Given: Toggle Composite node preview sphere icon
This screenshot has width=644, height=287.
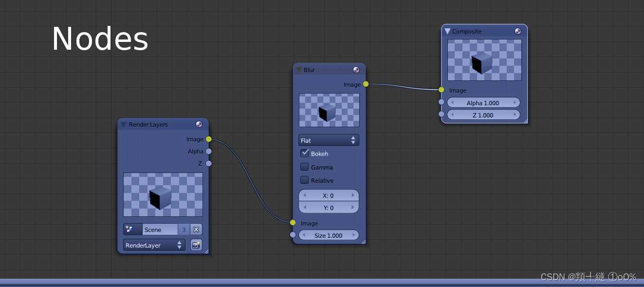Looking at the screenshot, I should pos(518,31).
